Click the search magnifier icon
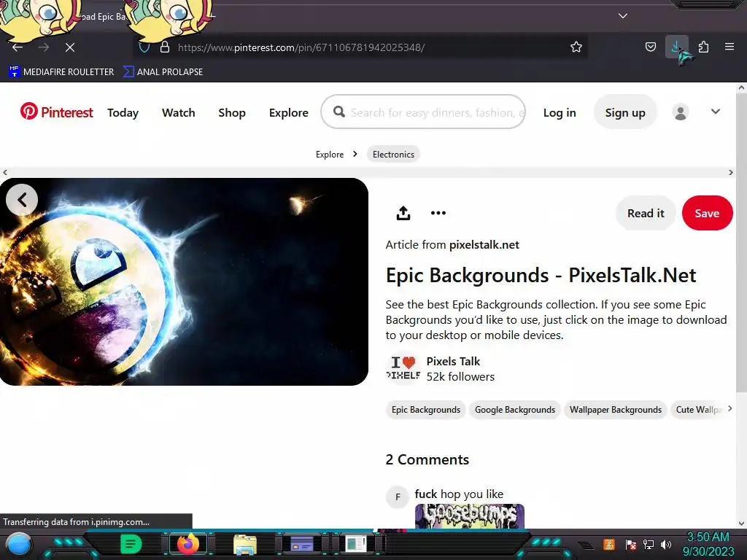This screenshot has width=747, height=560. point(338,112)
